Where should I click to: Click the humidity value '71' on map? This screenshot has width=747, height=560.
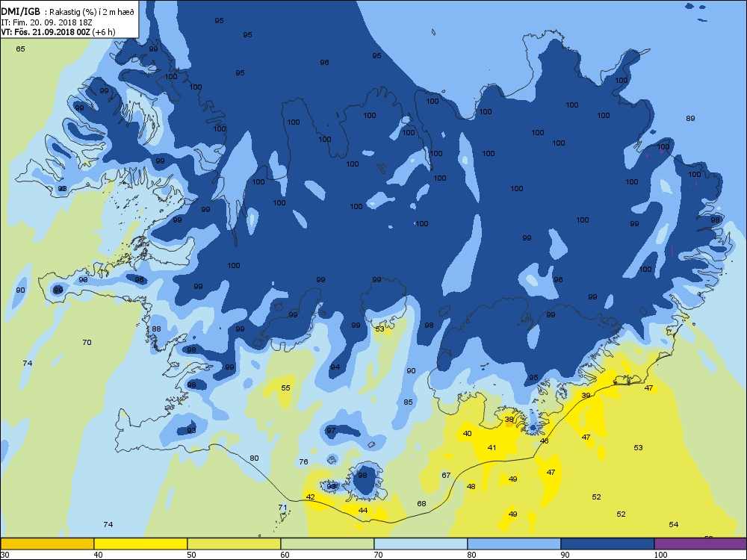pos(282,508)
